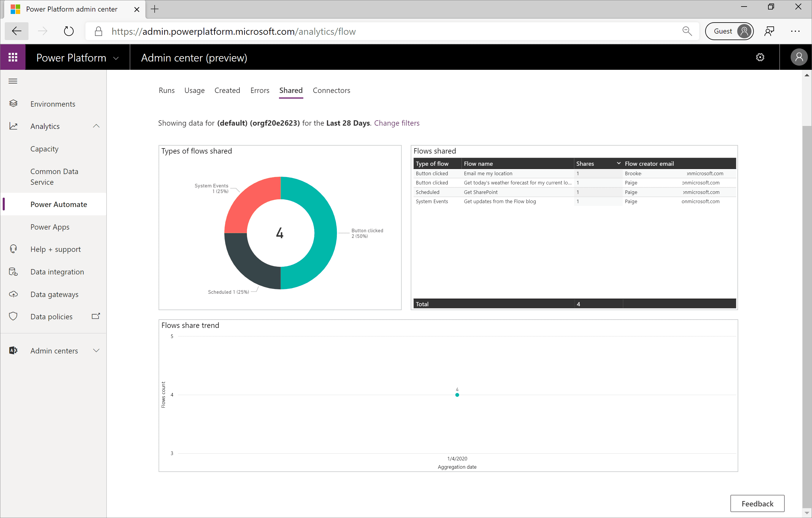The width and height of the screenshot is (812, 518).
Task: Click the browser address bar URL
Action: point(233,31)
